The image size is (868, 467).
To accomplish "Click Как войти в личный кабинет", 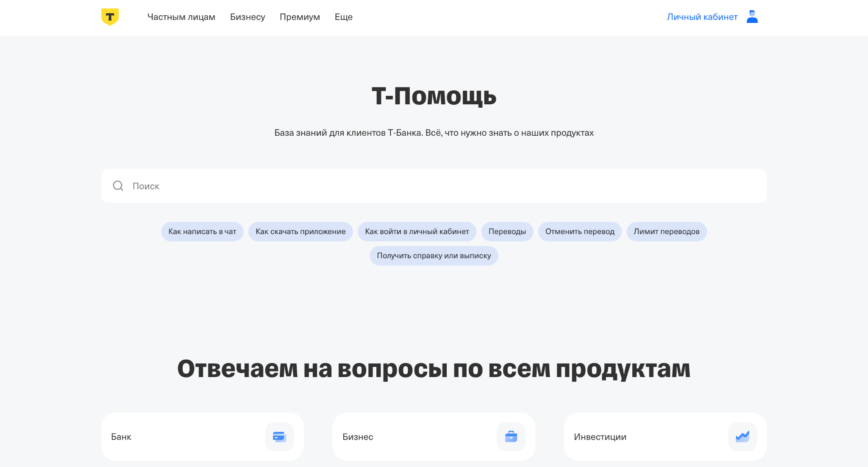I will click(417, 232).
